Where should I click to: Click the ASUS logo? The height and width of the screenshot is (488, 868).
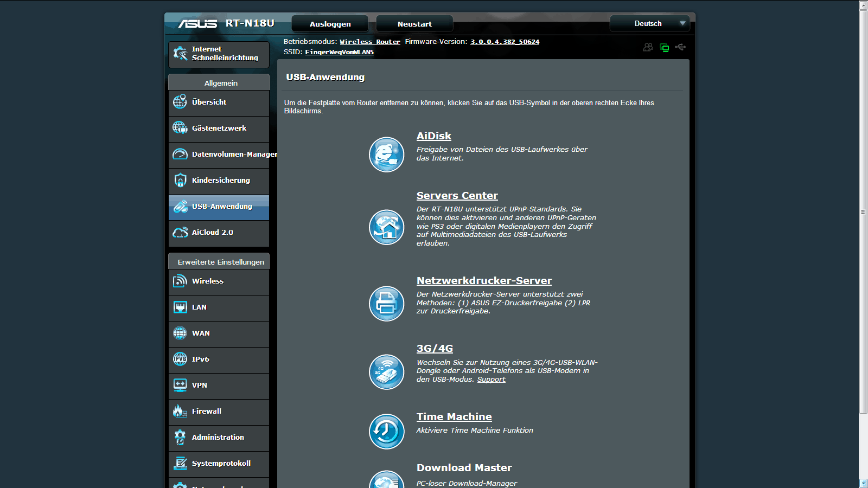coord(197,24)
